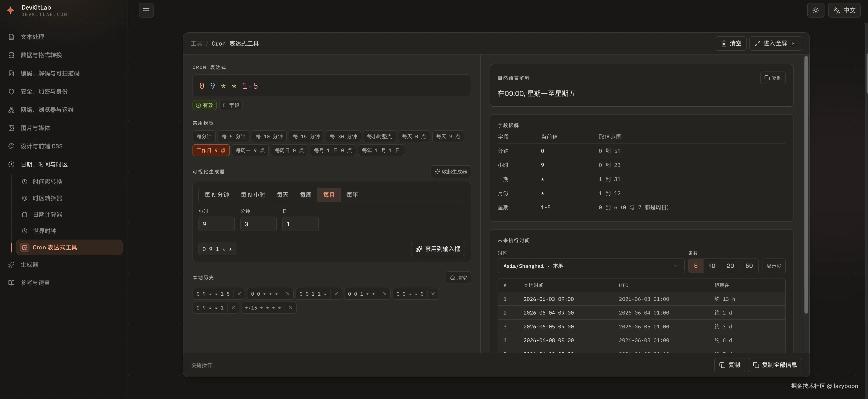Click the 小时 input in generator
The height and width of the screenshot is (399, 868).
[216, 224]
